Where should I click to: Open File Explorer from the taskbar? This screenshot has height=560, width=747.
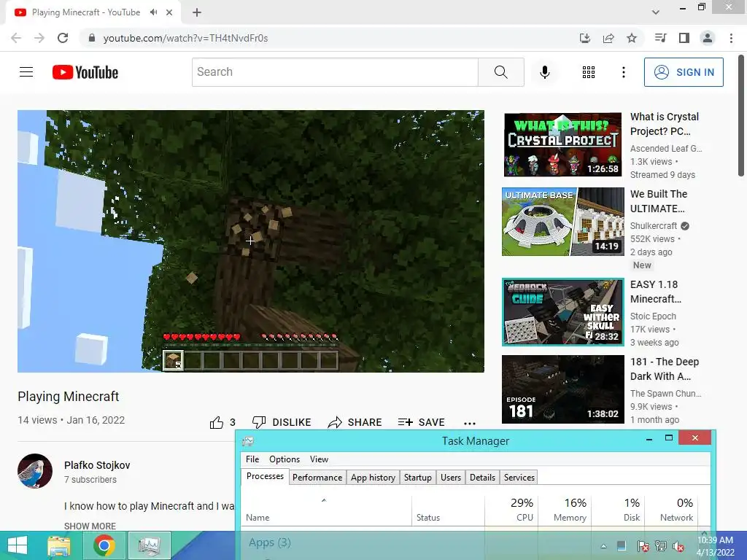point(59,545)
